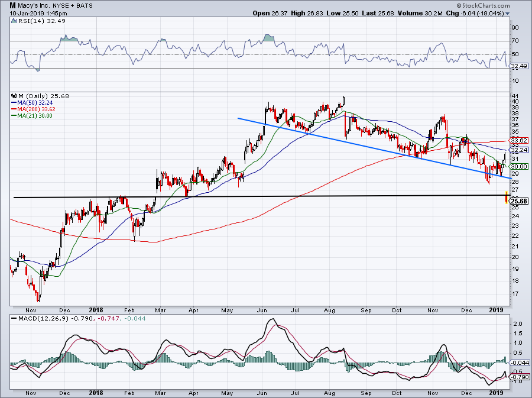Click the "Last 25.68" quote value

tap(378, 13)
